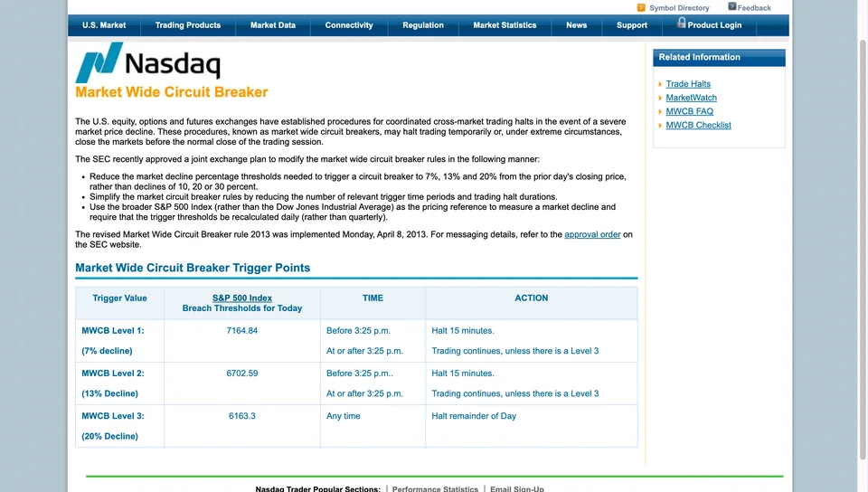Click the (20% Decline) text
This screenshot has height=492, width=868.
109,437
